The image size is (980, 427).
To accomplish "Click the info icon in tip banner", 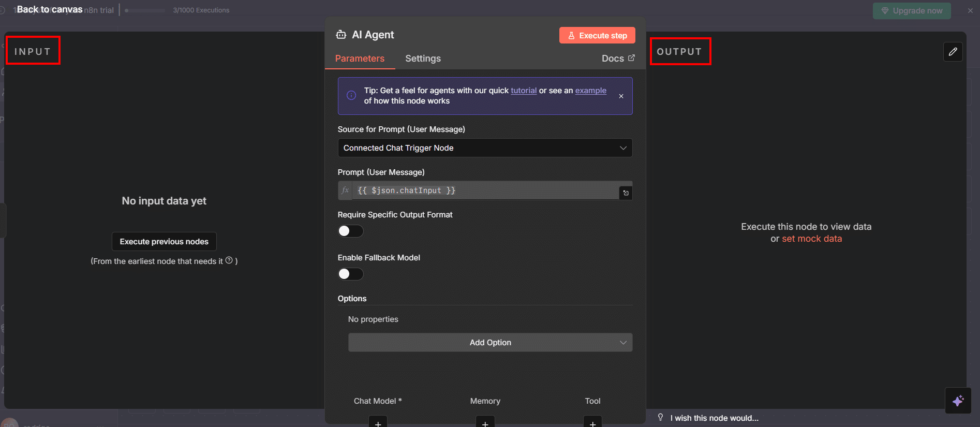I will [x=351, y=96].
